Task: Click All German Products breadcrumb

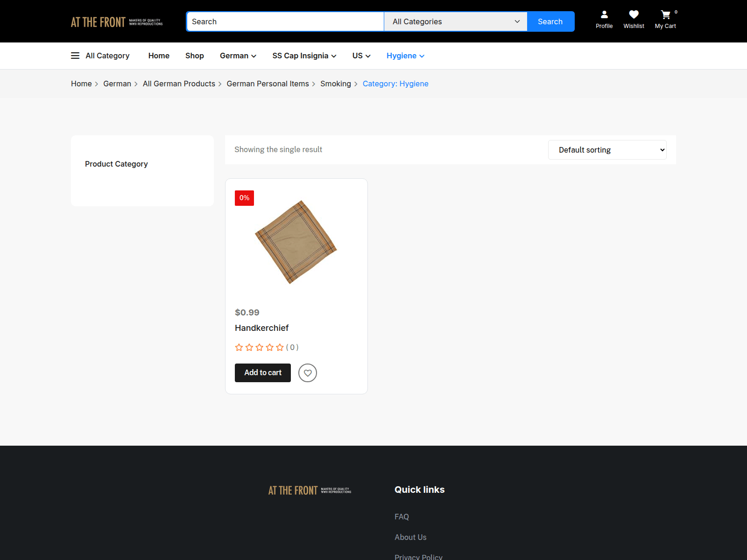Action: [179, 84]
